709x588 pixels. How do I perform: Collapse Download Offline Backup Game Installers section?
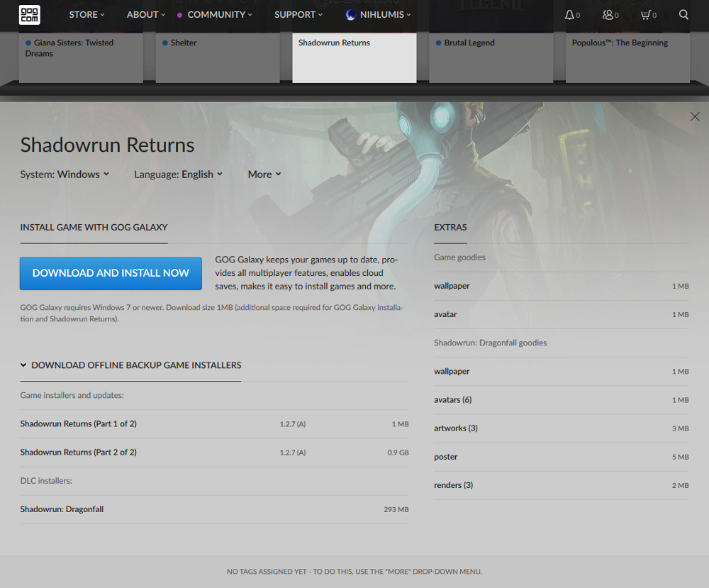[x=130, y=365]
